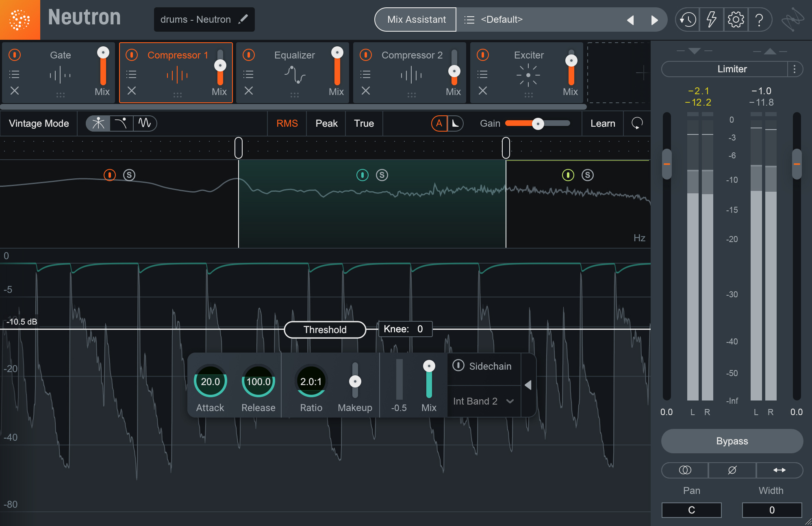Open help with question mark icon
The image size is (812, 526).
pyautogui.click(x=759, y=19)
